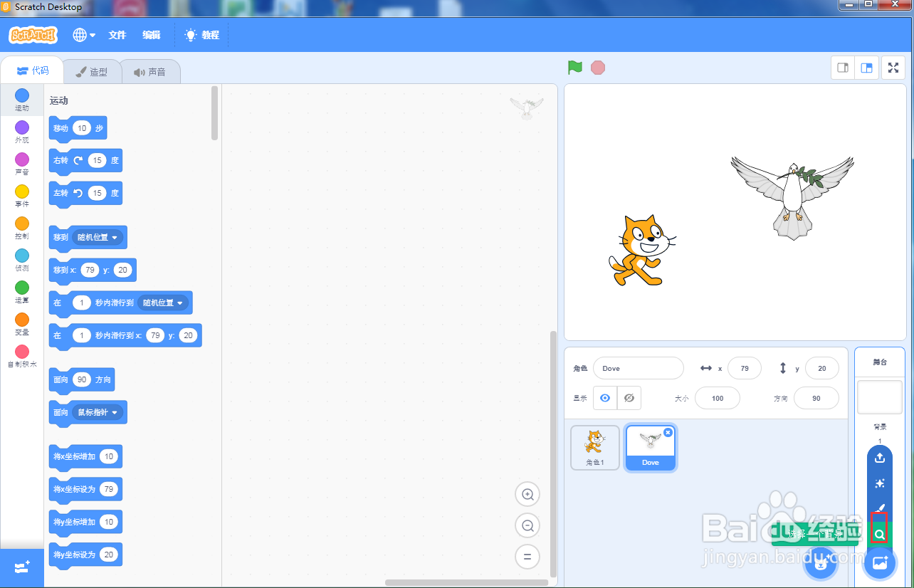Hide the sprite with crossed eye icon
This screenshot has width=914, height=588.
[x=629, y=398]
